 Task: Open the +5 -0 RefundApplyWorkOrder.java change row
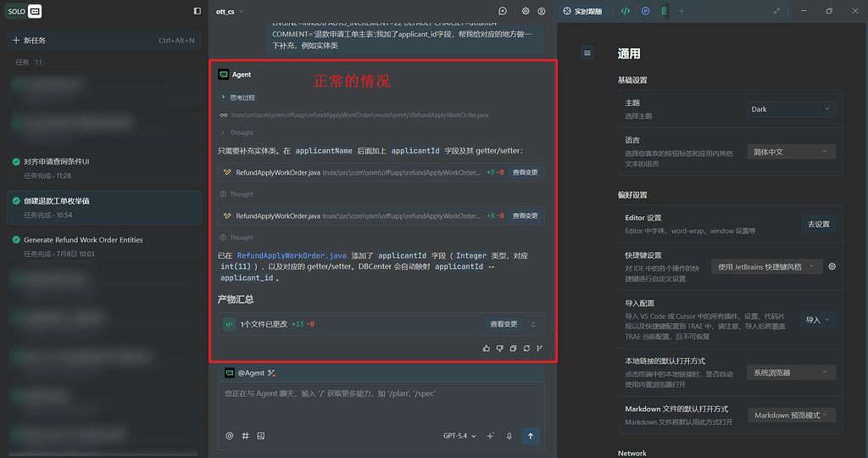(x=381, y=172)
